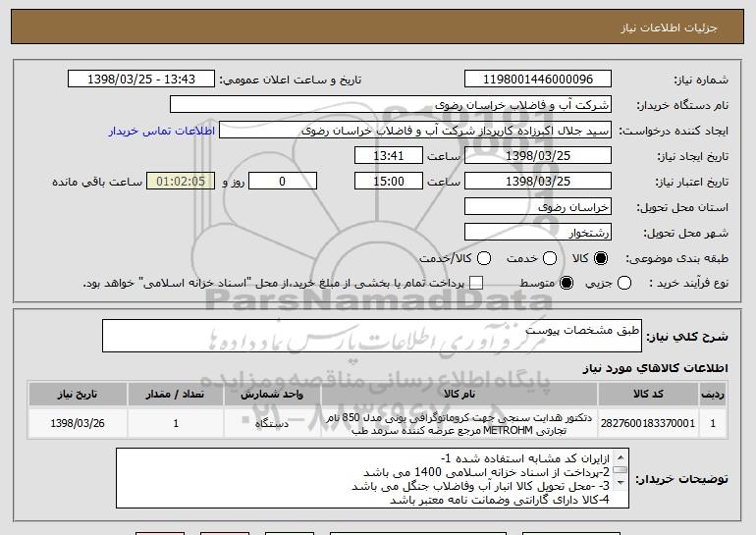Screen dimensions: 756x535
Task: Click the remaining days field showing 0
Action: click(x=283, y=182)
